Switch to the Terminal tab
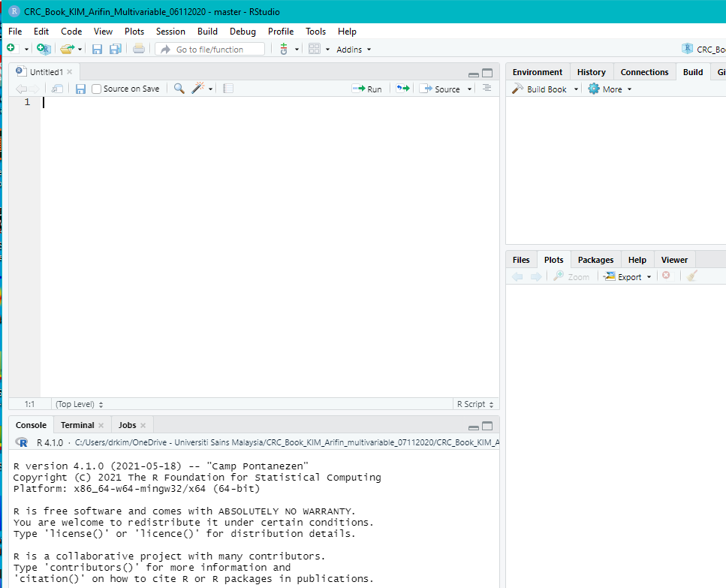 tap(78, 424)
